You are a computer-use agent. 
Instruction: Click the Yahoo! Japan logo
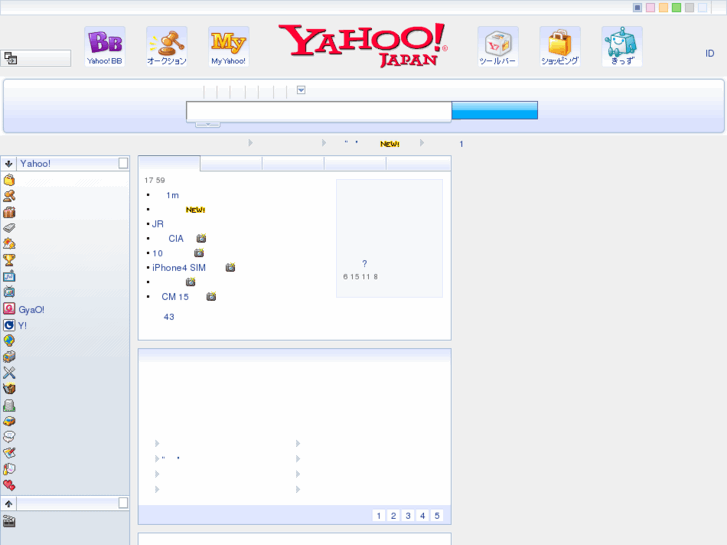[x=363, y=45]
